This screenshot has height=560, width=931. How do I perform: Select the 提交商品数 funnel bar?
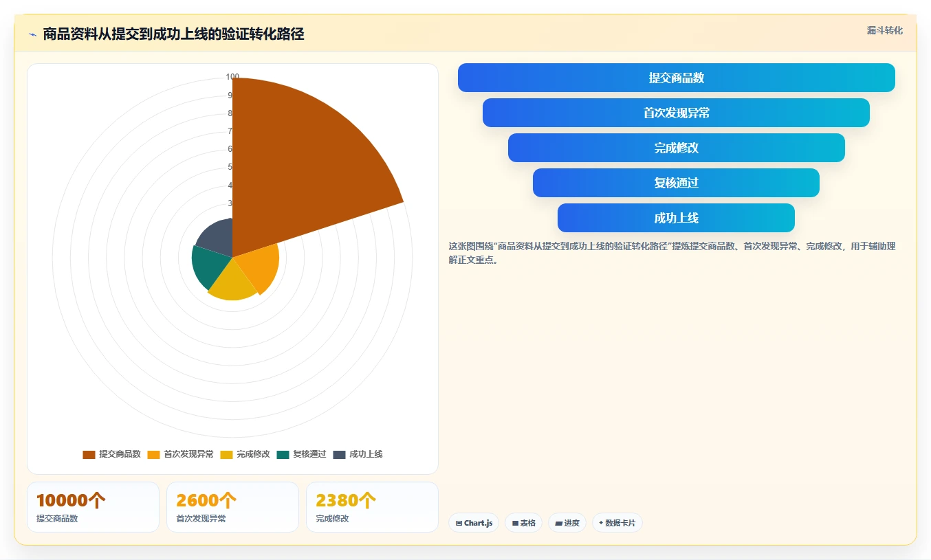pos(677,78)
